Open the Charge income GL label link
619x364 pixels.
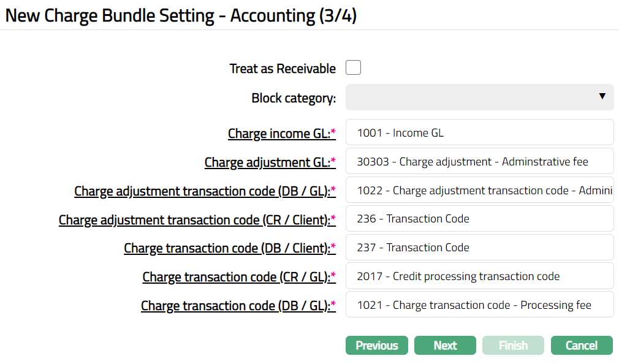279,134
